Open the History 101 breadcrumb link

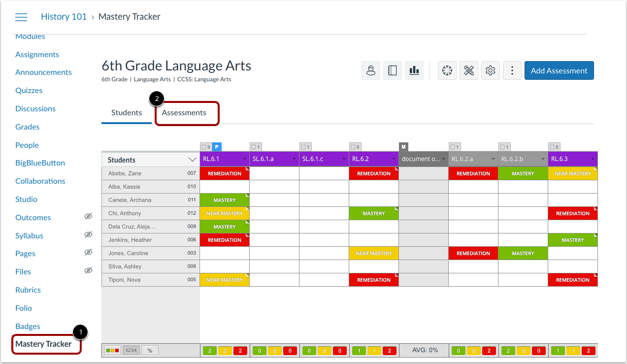pos(64,16)
